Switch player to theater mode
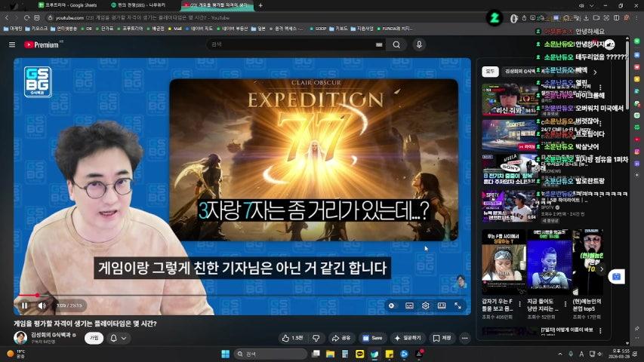644x362 pixels. [x=442, y=305]
